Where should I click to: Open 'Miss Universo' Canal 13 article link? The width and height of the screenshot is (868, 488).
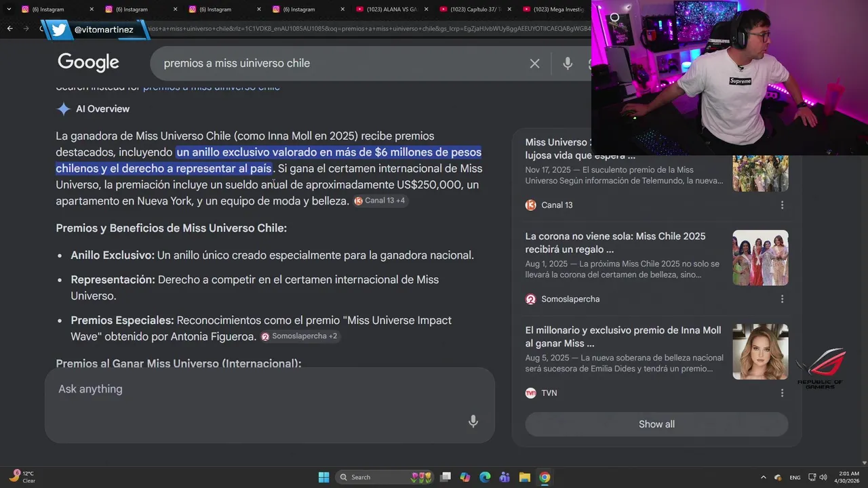[x=558, y=149]
